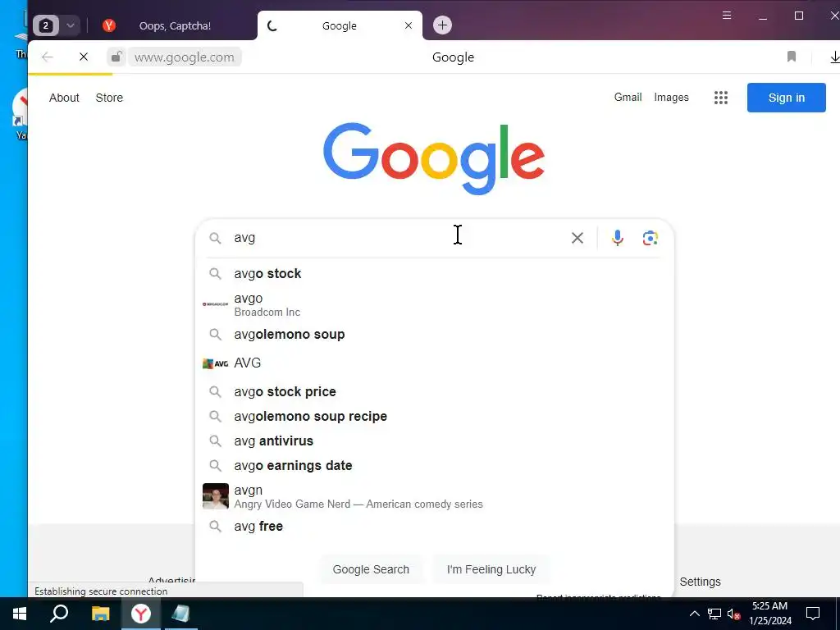The width and height of the screenshot is (840, 630).
Task: Open Windows taskbar search
Action: 59,614
